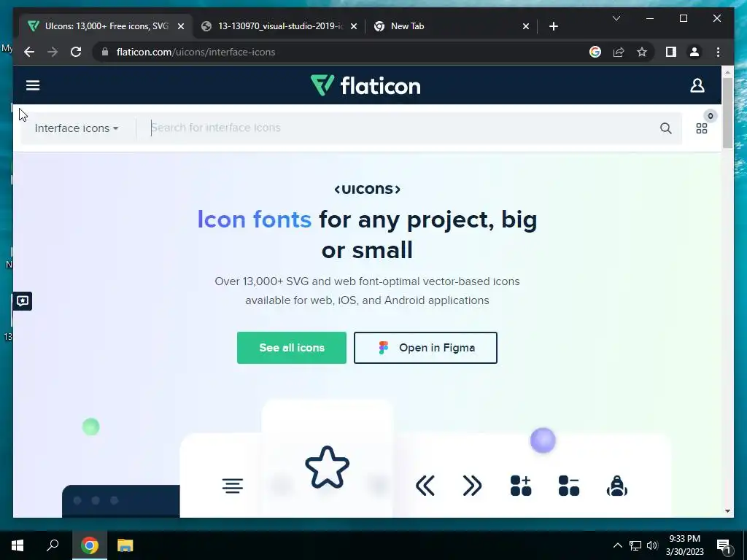Image resolution: width=747 pixels, height=560 pixels.
Task: Click the double left chevron icon
Action: 425,486
